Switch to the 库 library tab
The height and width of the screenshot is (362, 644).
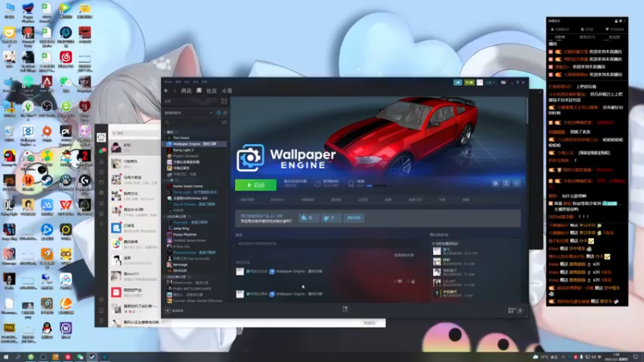(199, 91)
